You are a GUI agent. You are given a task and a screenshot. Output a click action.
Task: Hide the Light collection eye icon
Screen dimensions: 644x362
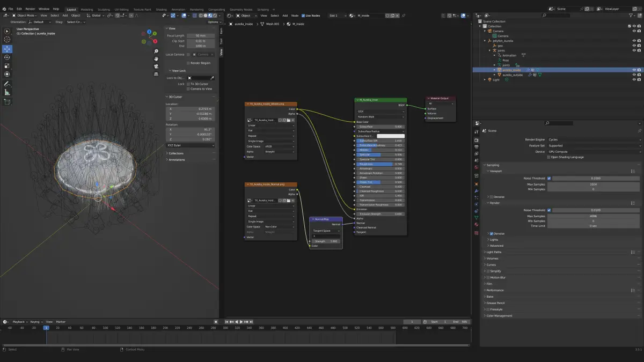coord(634,80)
